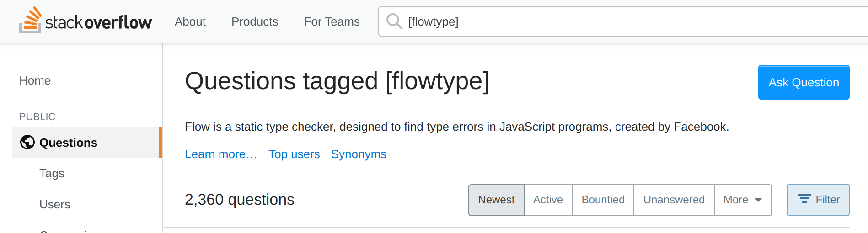
Task: Click the Flow tag description text
Action: pos(457,127)
